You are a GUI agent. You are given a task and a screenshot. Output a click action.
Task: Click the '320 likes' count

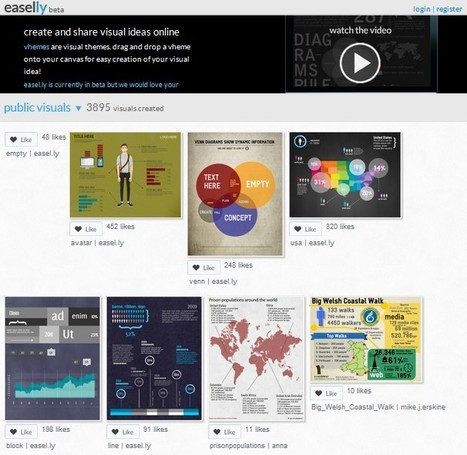tap(340, 227)
